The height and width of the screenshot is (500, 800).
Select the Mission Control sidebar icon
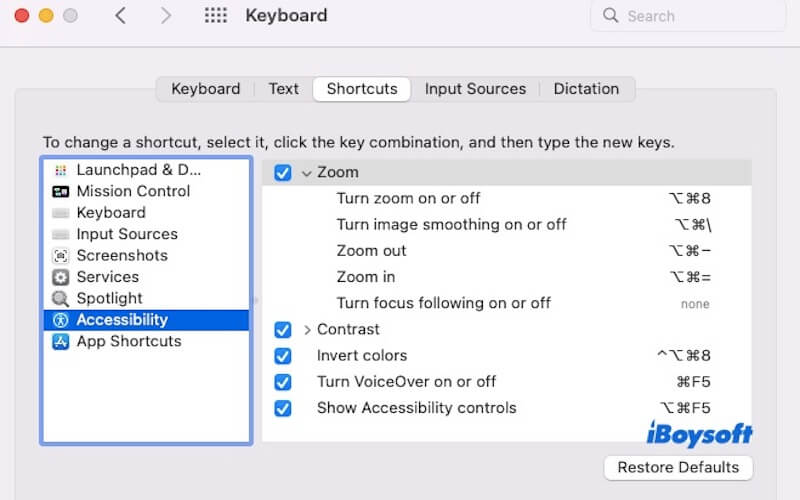pos(61,191)
